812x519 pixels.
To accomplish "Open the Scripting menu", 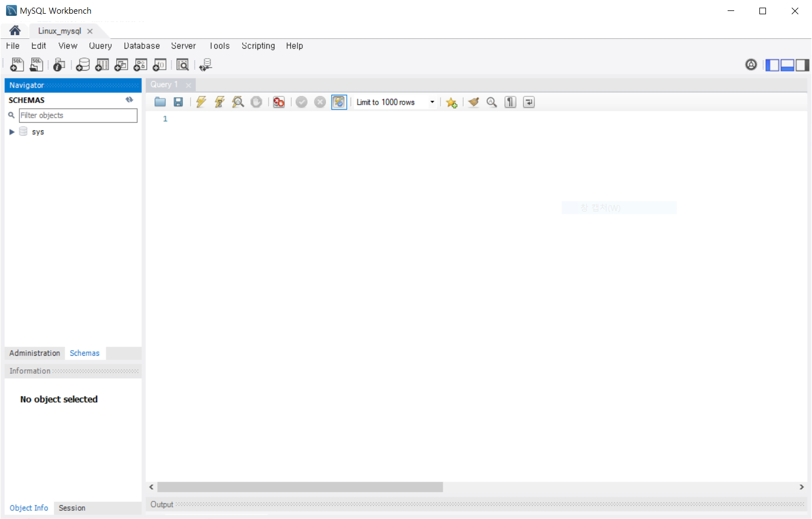I will pos(258,46).
